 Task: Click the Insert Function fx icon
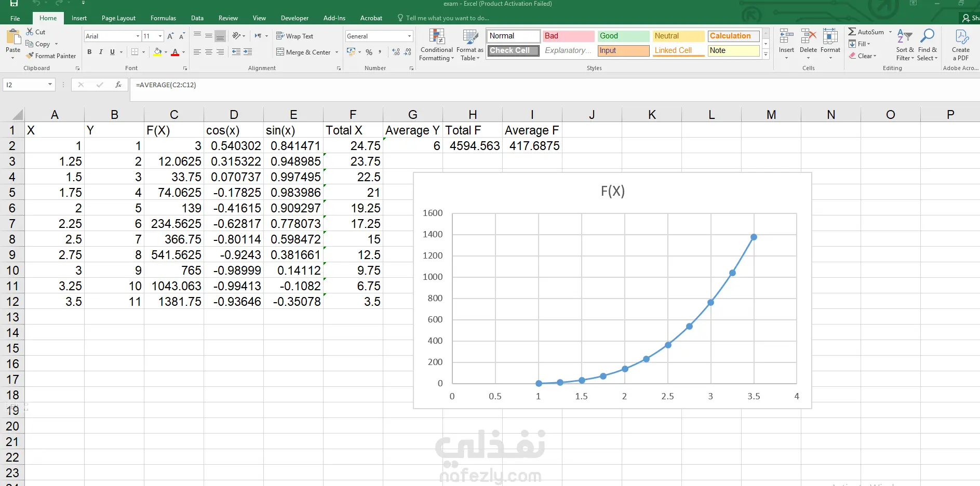click(118, 85)
